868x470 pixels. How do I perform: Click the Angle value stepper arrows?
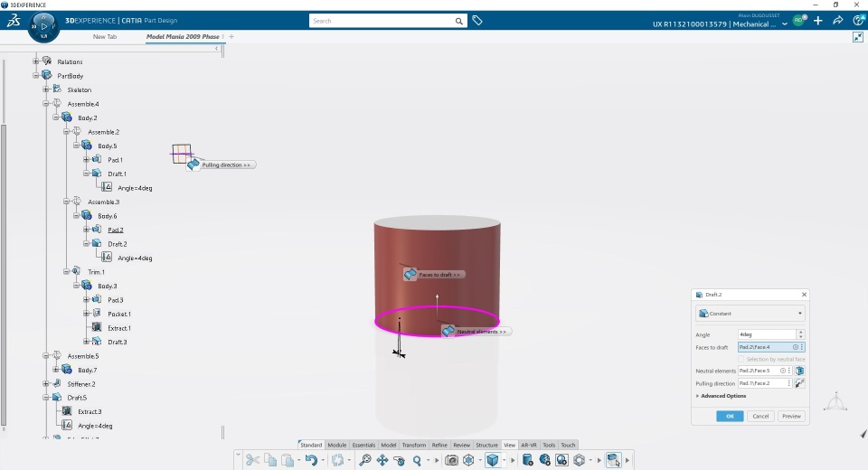point(800,334)
